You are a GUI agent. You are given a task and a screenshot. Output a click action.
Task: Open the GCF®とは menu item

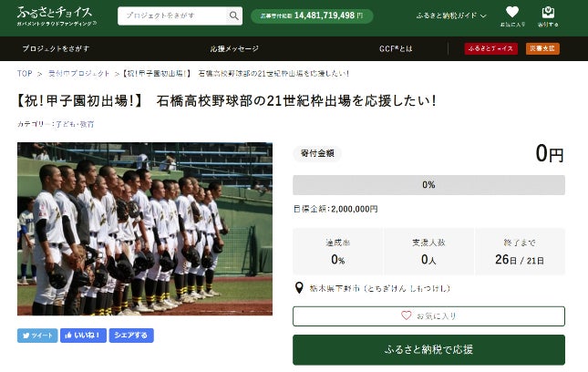(396, 48)
